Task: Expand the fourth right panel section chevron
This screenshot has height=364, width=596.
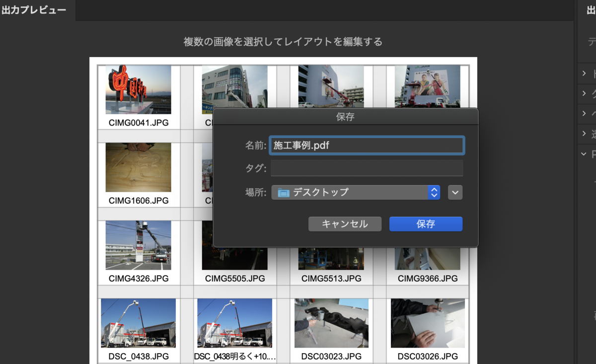Action: tap(584, 134)
